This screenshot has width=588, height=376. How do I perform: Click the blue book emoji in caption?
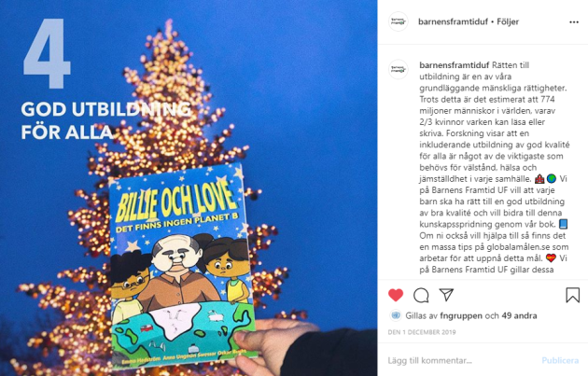click(563, 224)
